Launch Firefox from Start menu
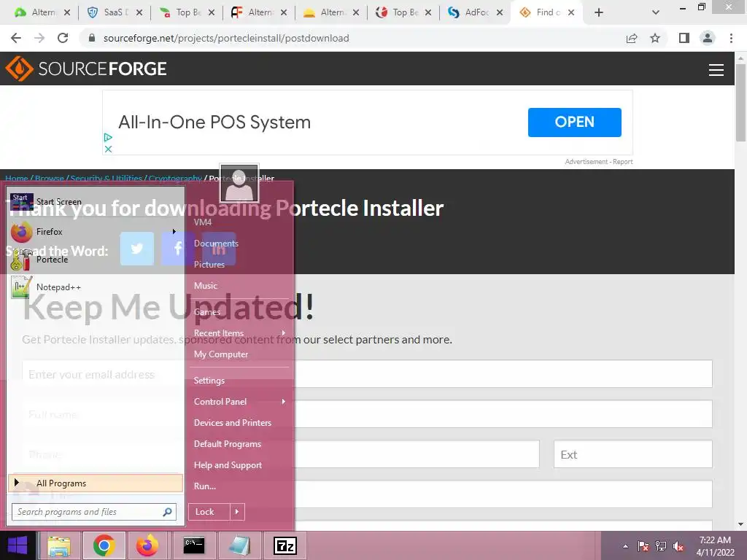The width and height of the screenshot is (747, 560). (90, 232)
